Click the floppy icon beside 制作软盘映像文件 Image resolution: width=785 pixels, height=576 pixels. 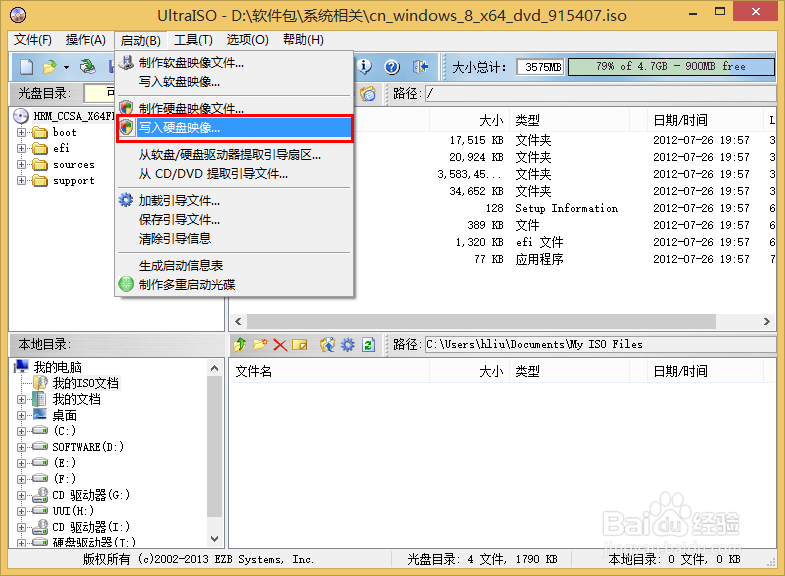pyautogui.click(x=126, y=63)
